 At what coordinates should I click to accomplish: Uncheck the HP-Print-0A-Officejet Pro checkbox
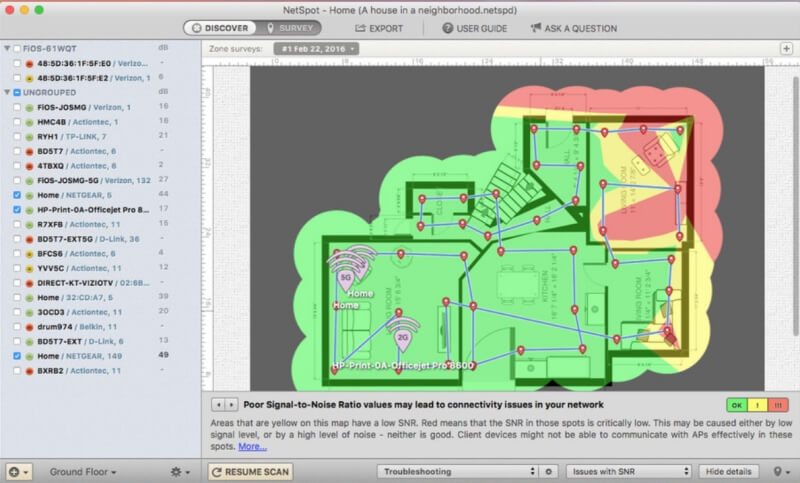click(17, 210)
